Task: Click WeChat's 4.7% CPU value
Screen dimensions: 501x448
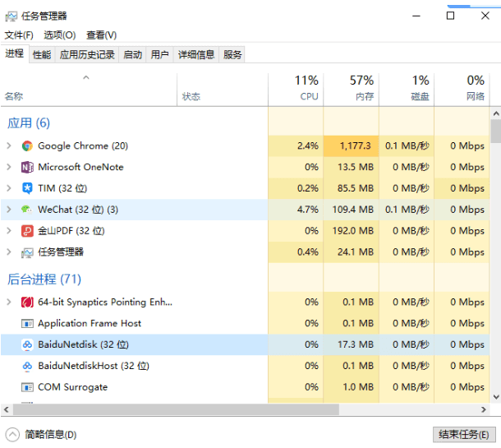Action: point(308,210)
